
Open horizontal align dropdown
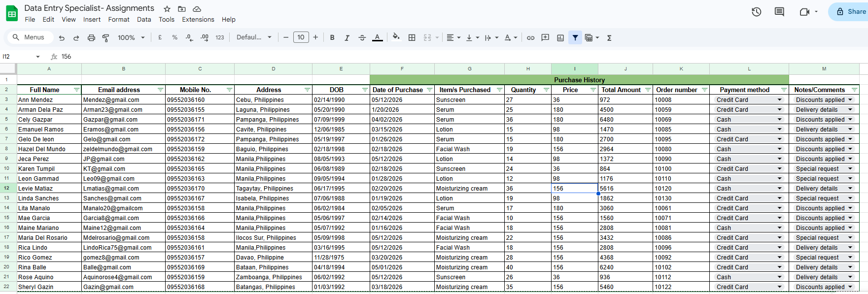[x=453, y=37]
